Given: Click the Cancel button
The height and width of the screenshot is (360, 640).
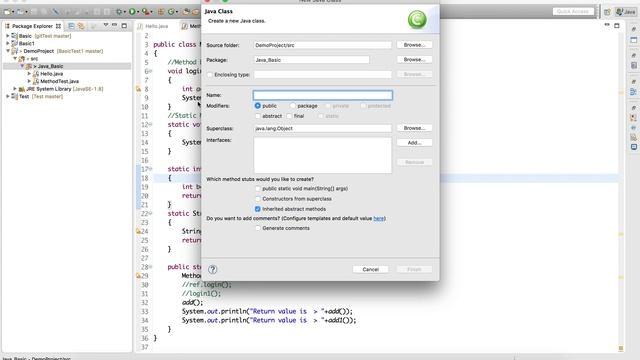Looking at the screenshot, I should [x=371, y=269].
